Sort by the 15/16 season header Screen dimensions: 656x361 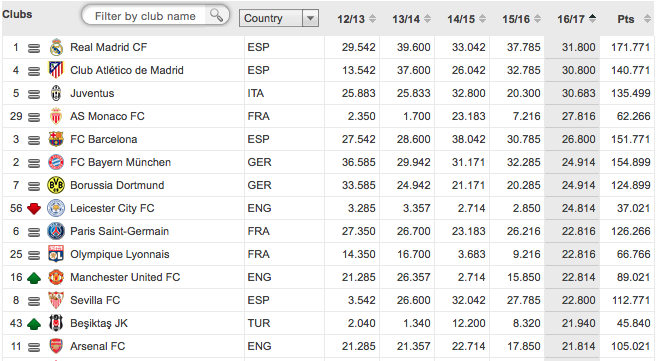[522, 19]
